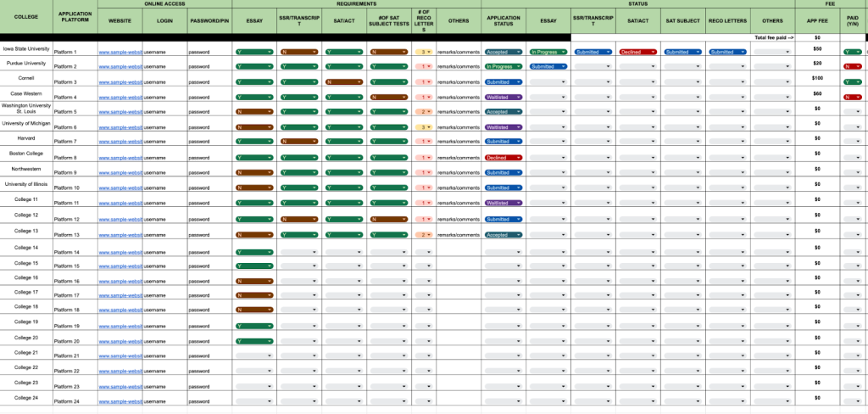Viewport: 868px width, 414px height.
Task: Open Harvard website link
Action: [x=120, y=142]
